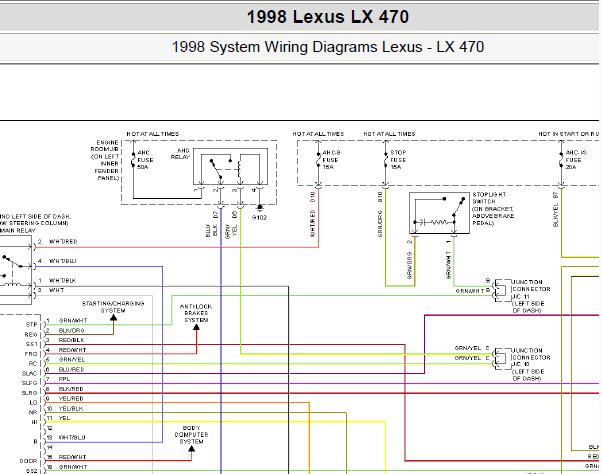This screenshot has width=602, height=474.
Task: Click the vertical 'BLU/BLK' wire label
Action: click(212, 230)
